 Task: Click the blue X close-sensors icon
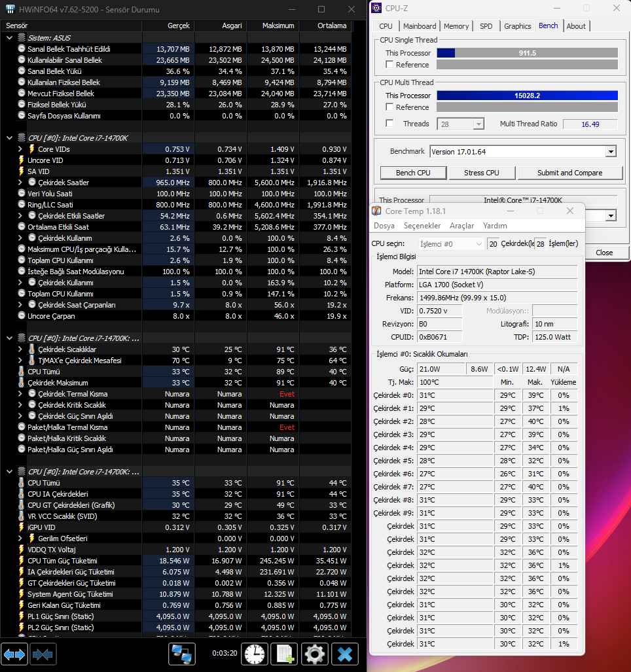345,654
